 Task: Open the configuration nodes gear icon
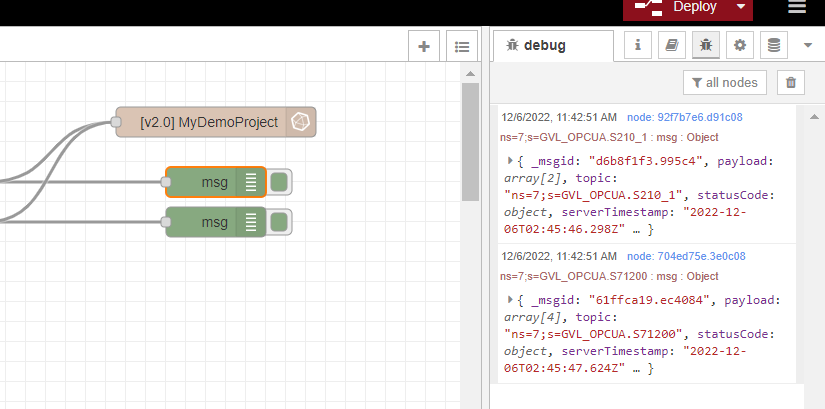(740, 45)
